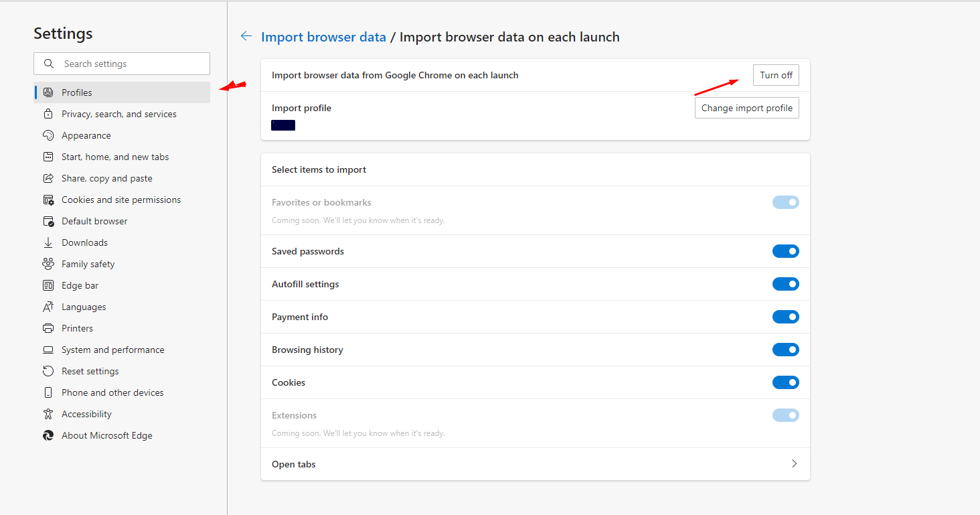Click the Select items to import heading
Image resolution: width=980 pixels, height=515 pixels.
(319, 169)
